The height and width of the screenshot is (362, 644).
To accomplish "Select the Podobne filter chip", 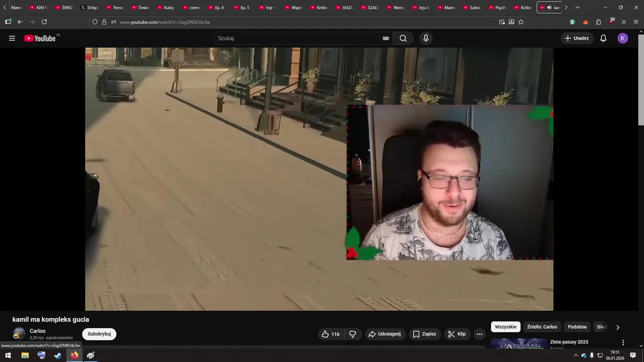I will pos(577,327).
